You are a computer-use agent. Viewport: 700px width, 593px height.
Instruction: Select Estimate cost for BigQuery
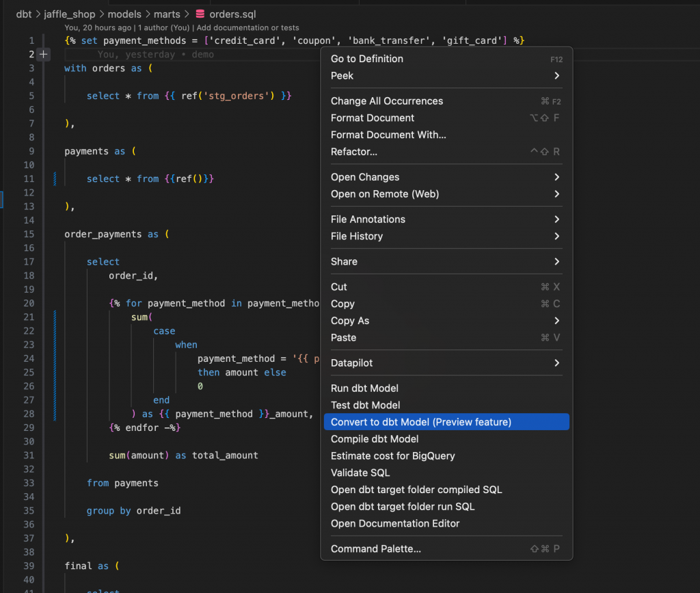click(446, 456)
